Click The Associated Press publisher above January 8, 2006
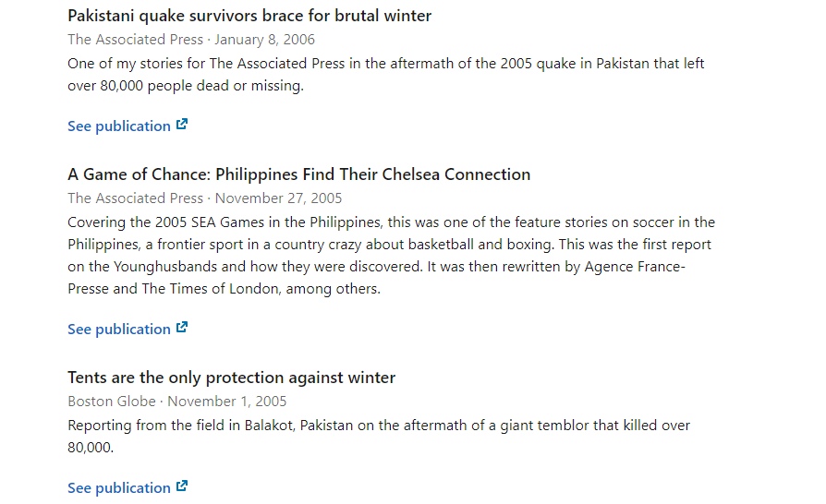 tap(135, 40)
